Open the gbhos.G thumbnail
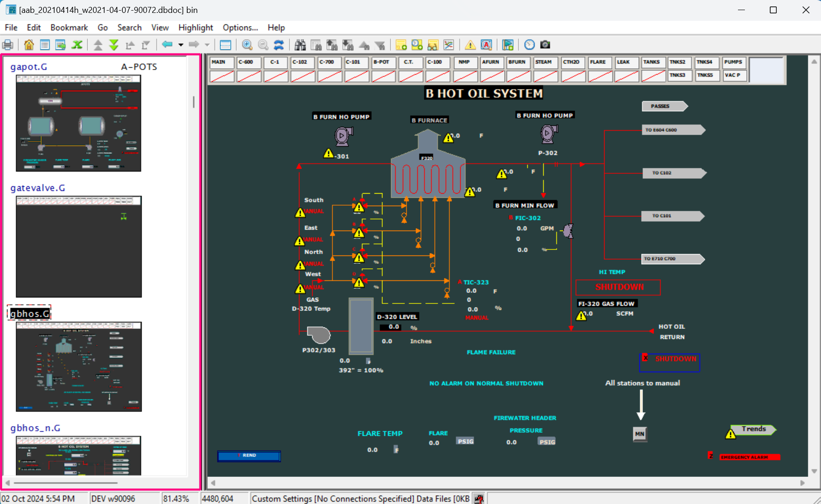821x504 pixels. (79, 367)
